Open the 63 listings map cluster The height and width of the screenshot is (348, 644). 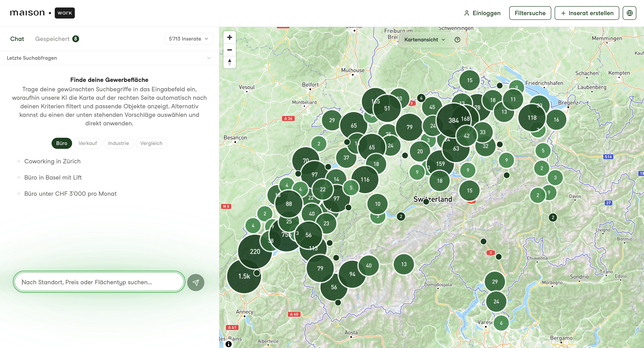click(x=456, y=148)
